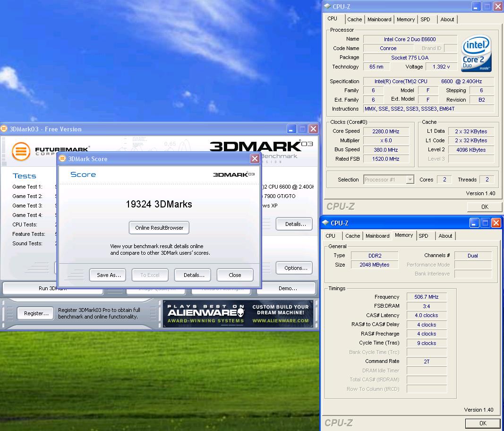Open system Details in 3DMark03 window
The height and width of the screenshot is (431, 504).
(x=295, y=224)
